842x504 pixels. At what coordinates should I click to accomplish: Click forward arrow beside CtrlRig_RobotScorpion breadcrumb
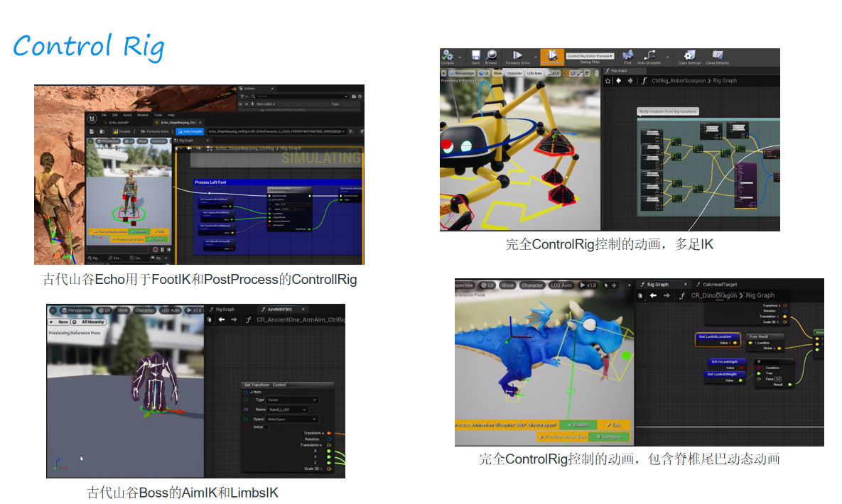point(630,81)
